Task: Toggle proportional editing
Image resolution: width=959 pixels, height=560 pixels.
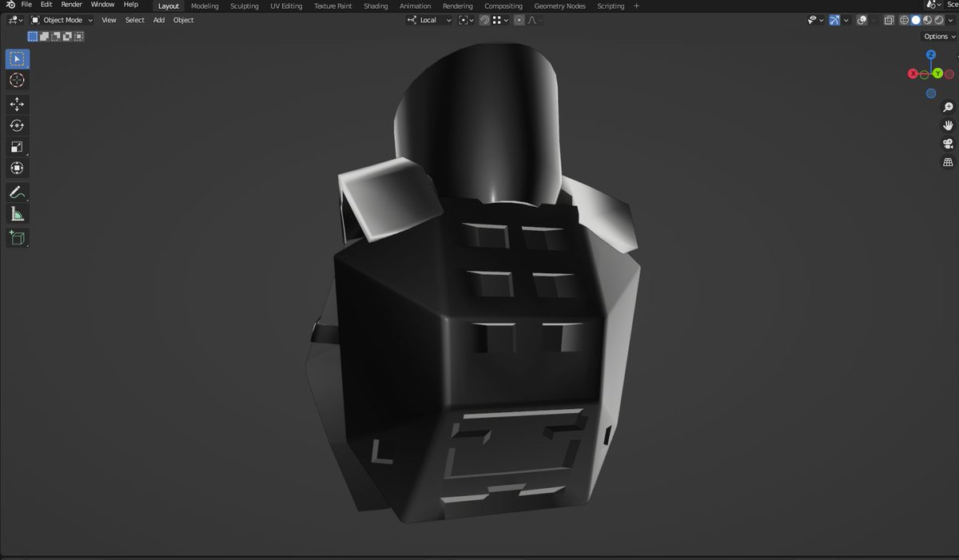Action: coord(519,20)
